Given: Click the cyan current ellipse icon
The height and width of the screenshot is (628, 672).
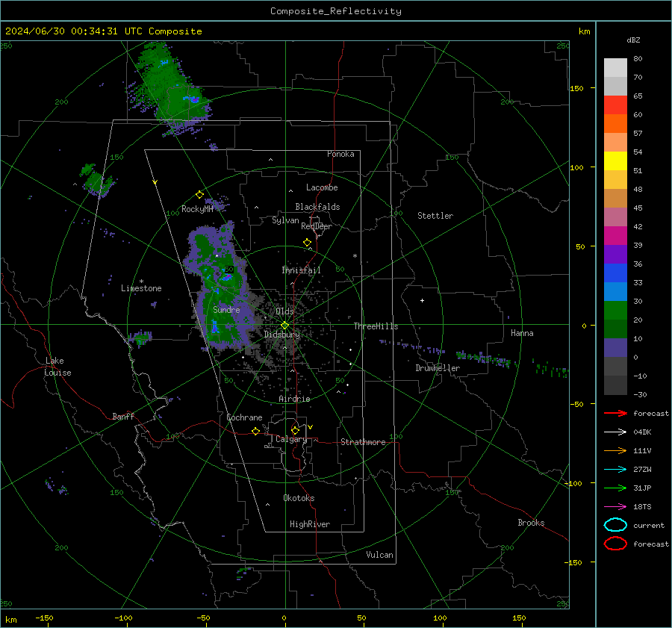Looking at the screenshot, I should click(x=615, y=525).
